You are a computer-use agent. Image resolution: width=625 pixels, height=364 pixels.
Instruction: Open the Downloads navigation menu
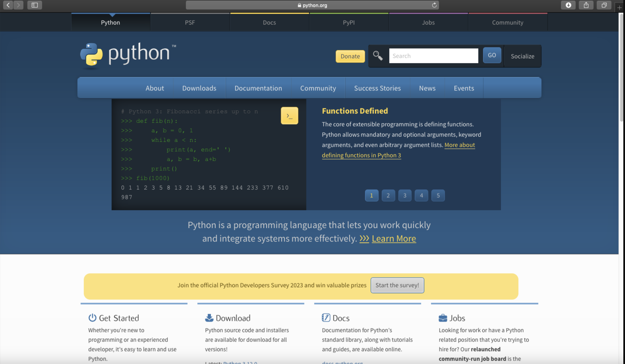tap(199, 88)
